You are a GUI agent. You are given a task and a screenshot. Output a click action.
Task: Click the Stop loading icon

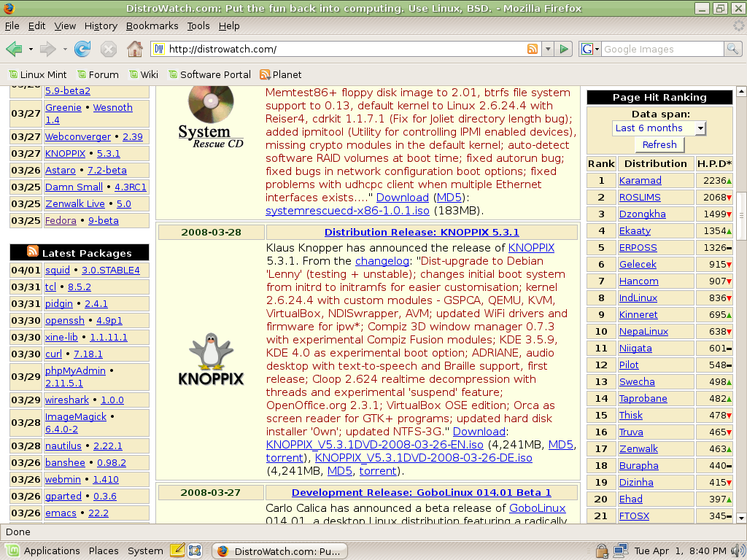[109, 49]
